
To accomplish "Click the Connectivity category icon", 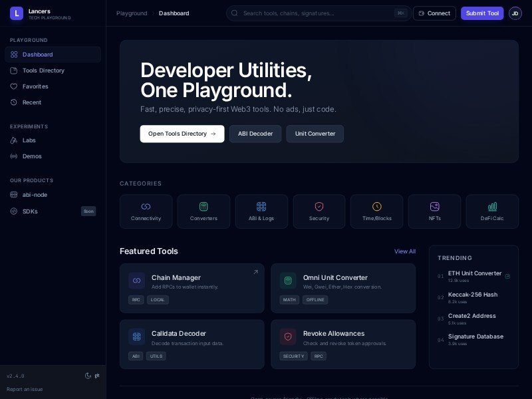I will coord(146,207).
